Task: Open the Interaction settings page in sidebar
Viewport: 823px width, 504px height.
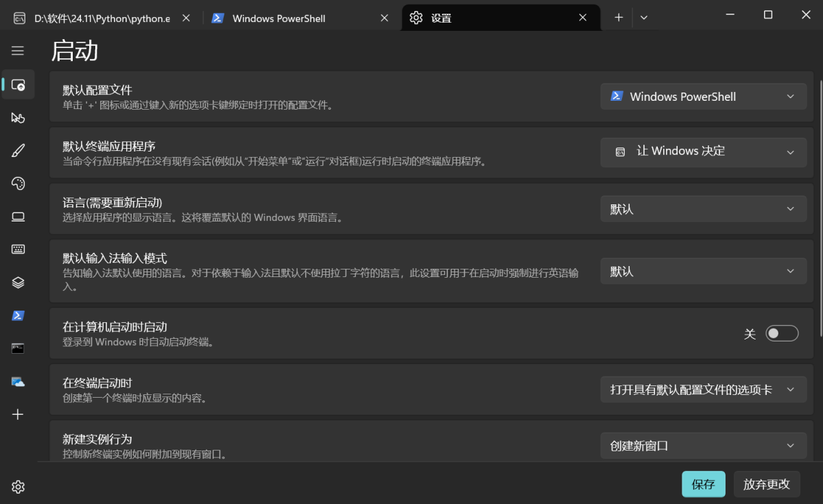Action: [x=19, y=118]
